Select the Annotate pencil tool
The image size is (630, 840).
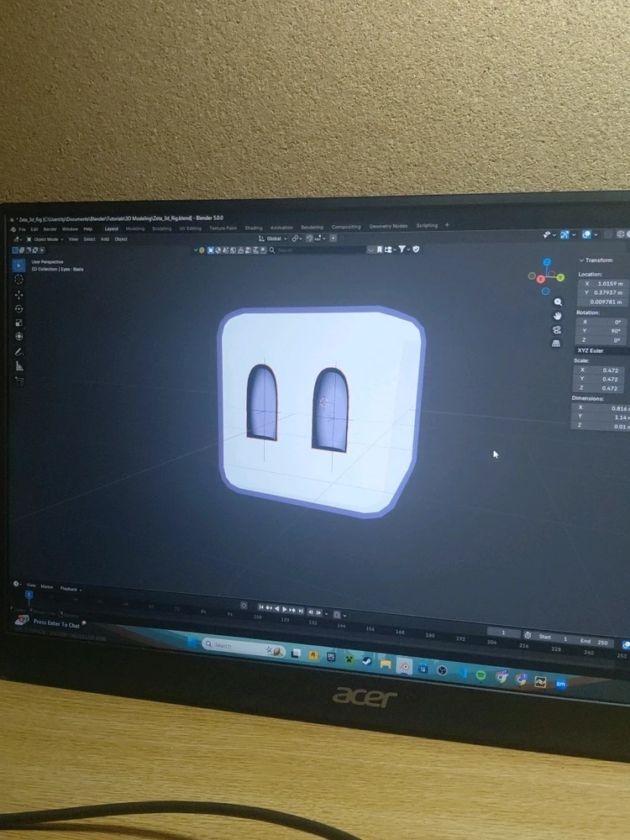pos(19,351)
